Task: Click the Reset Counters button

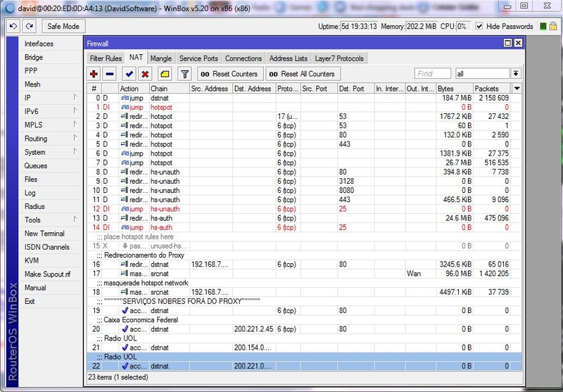Action: point(230,74)
